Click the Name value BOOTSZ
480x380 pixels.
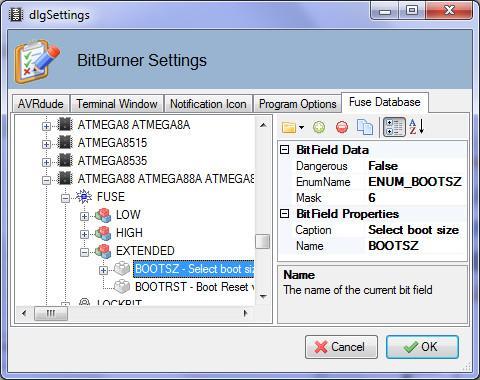pyautogui.click(x=393, y=246)
